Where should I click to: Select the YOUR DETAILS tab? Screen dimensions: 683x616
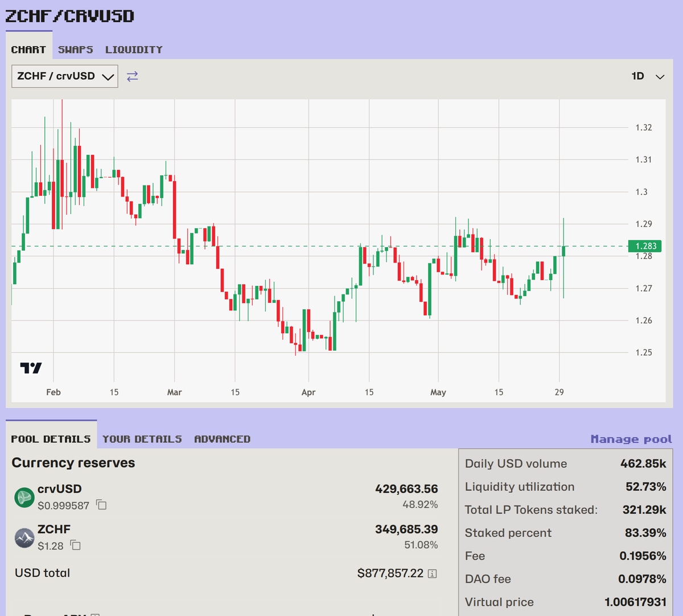click(142, 439)
